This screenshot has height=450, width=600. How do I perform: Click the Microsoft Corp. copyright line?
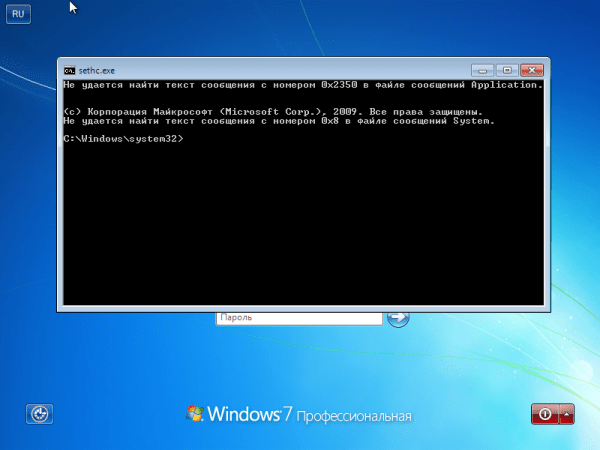[x=273, y=112]
